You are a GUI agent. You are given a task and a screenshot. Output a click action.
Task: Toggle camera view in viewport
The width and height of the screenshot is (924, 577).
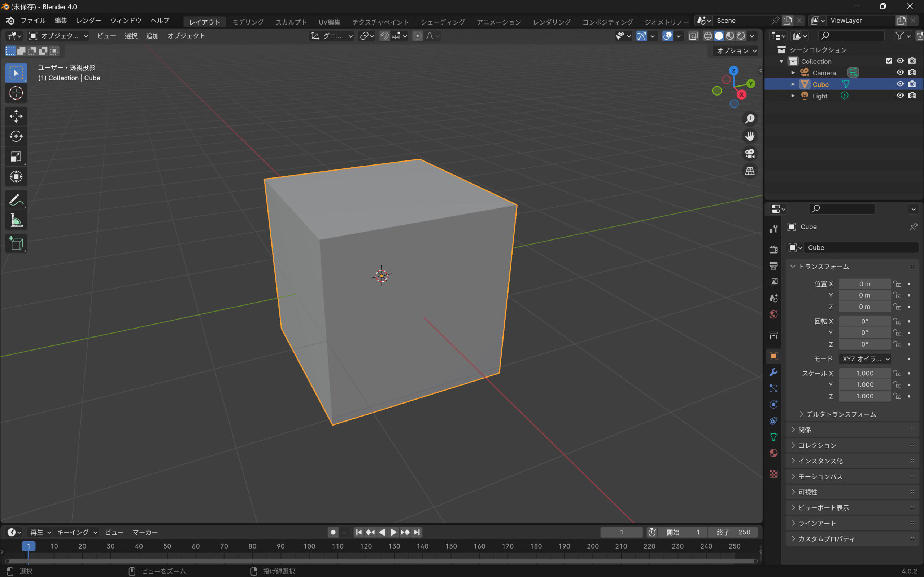(x=750, y=153)
